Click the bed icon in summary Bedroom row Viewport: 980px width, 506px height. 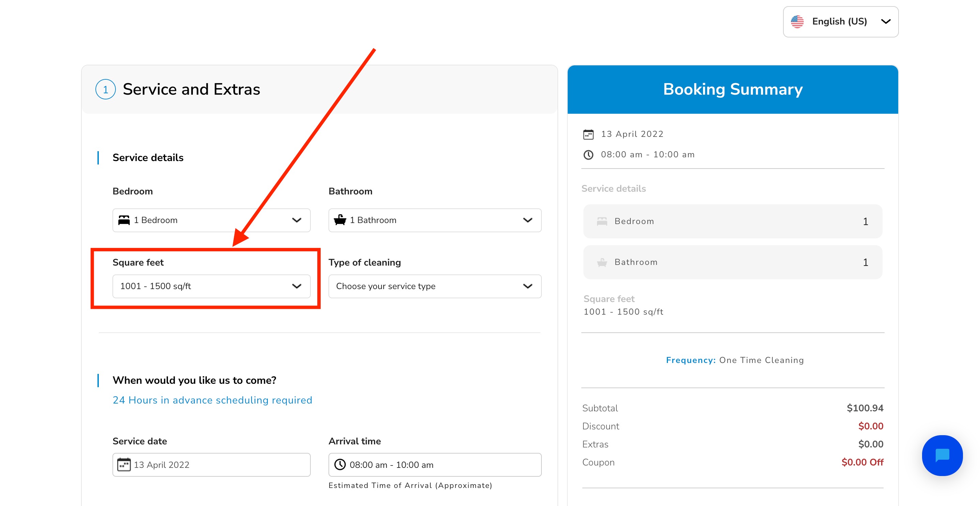coord(602,221)
